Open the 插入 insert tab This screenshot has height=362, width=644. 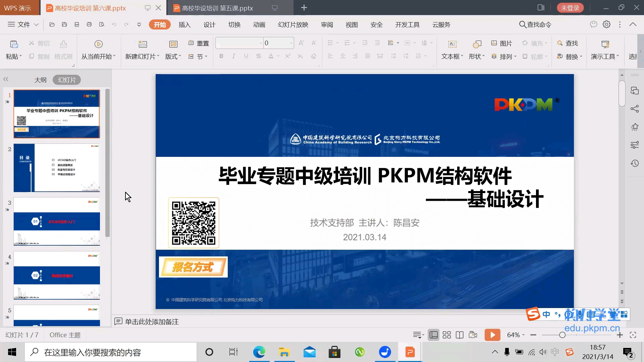[184, 24]
